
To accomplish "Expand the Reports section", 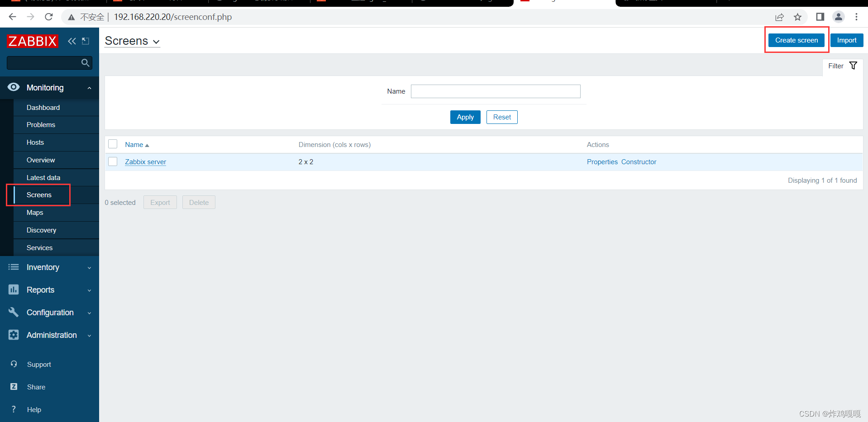I will pyautogui.click(x=89, y=290).
